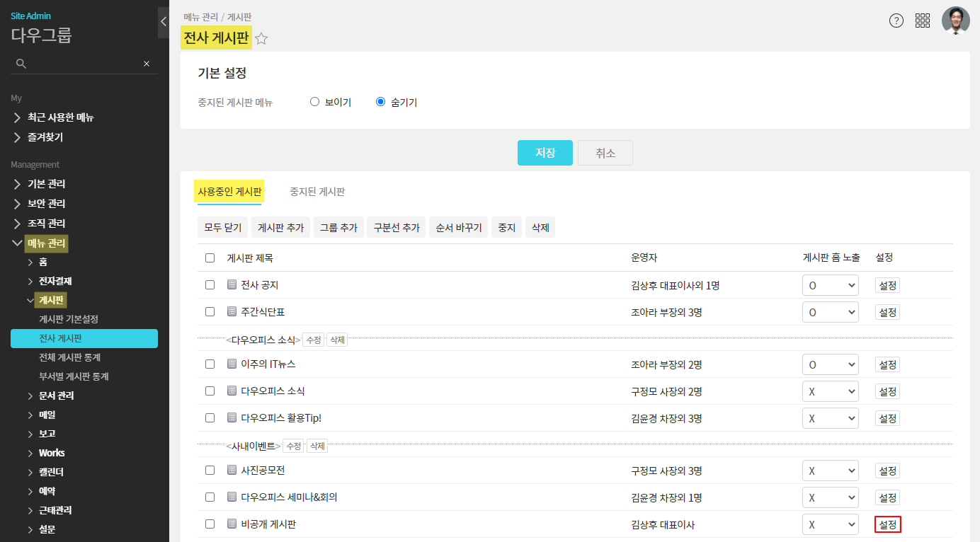This screenshot has height=542, width=980.
Task: Clear the sidebar search with X icon
Action: (x=147, y=64)
